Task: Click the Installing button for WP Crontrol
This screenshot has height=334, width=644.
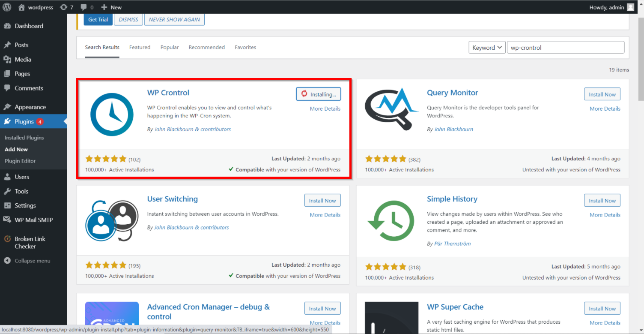Action: 319,94
